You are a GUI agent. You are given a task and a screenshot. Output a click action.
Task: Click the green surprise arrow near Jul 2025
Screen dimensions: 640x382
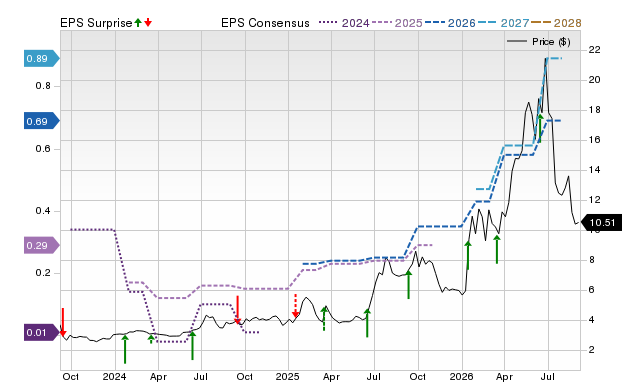(367, 323)
